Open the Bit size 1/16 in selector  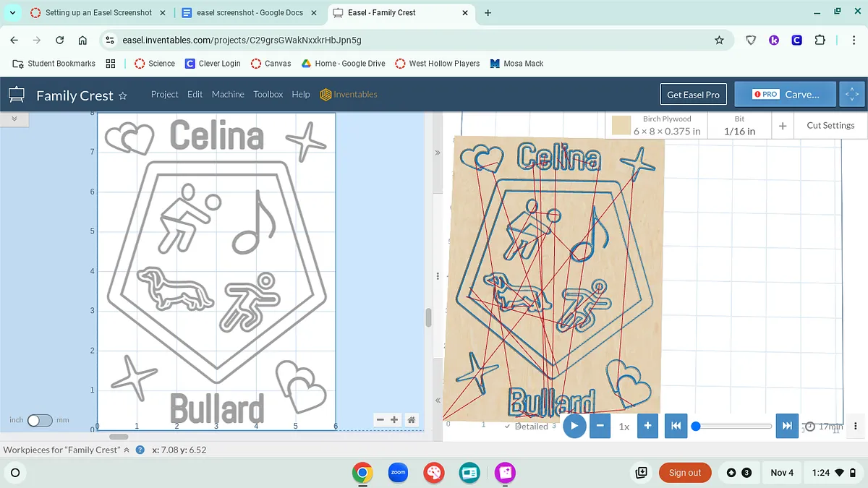tap(739, 126)
